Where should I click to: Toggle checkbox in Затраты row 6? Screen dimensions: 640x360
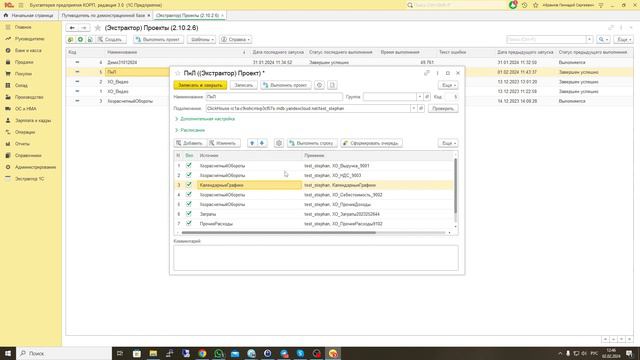(x=189, y=213)
